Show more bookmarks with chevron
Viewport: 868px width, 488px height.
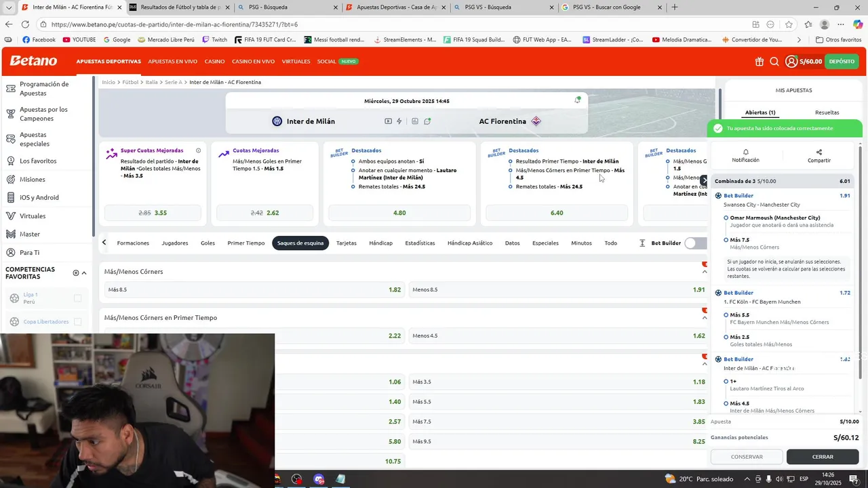click(x=799, y=40)
